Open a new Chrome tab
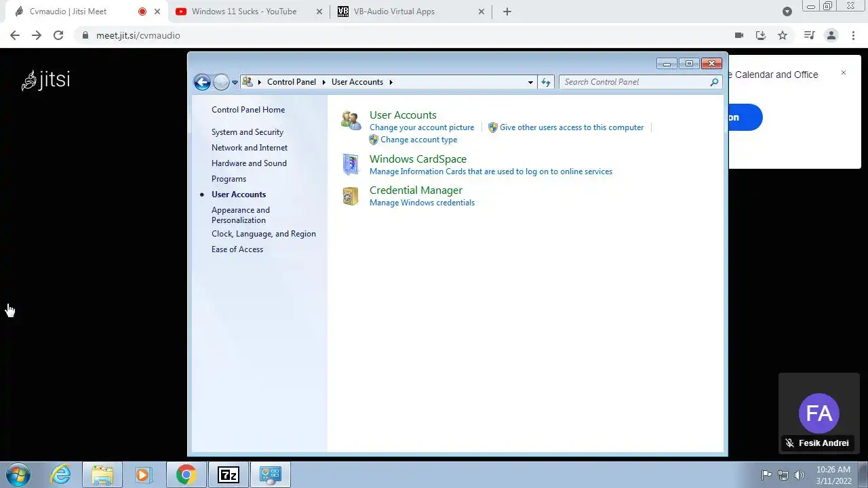Screen dimensions: 868x488 (507, 12)
